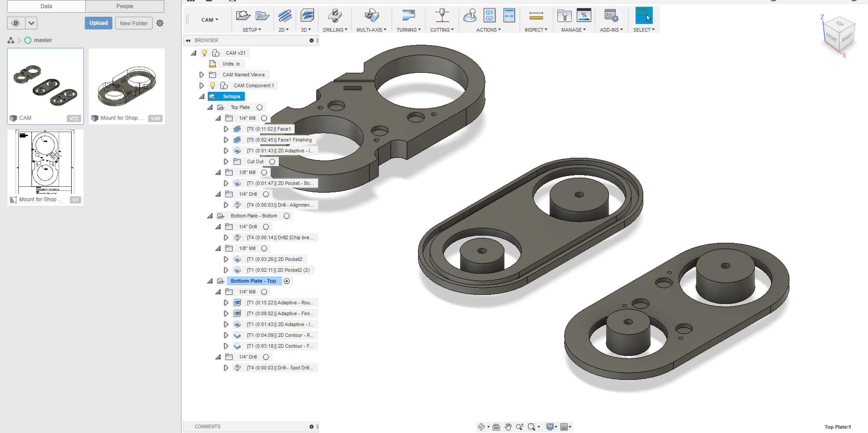The width and height of the screenshot is (868, 433).
Task: Click the Measure ruler icon under Inspect
Action: [536, 16]
